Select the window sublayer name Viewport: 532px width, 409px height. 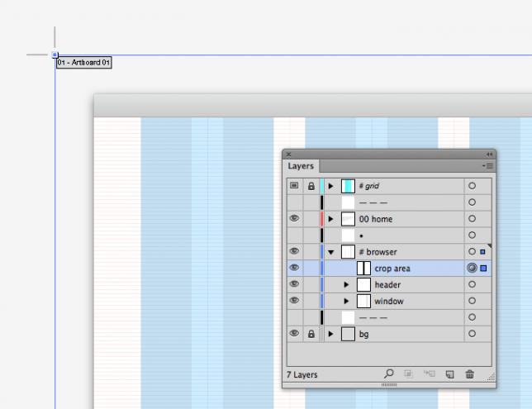click(389, 302)
